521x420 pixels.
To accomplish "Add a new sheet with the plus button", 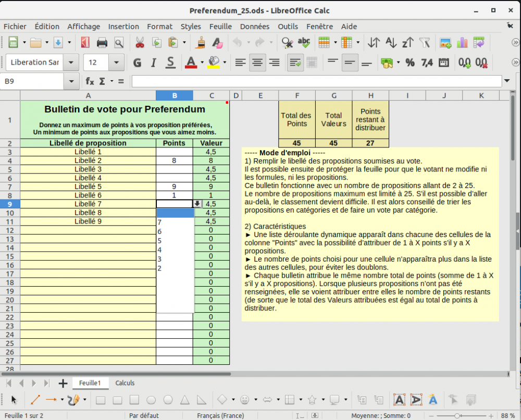I will click(x=63, y=383).
